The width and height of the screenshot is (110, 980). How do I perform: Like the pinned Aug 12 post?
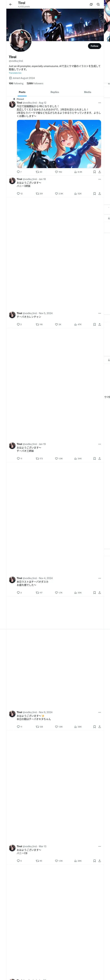(x=57, y=172)
